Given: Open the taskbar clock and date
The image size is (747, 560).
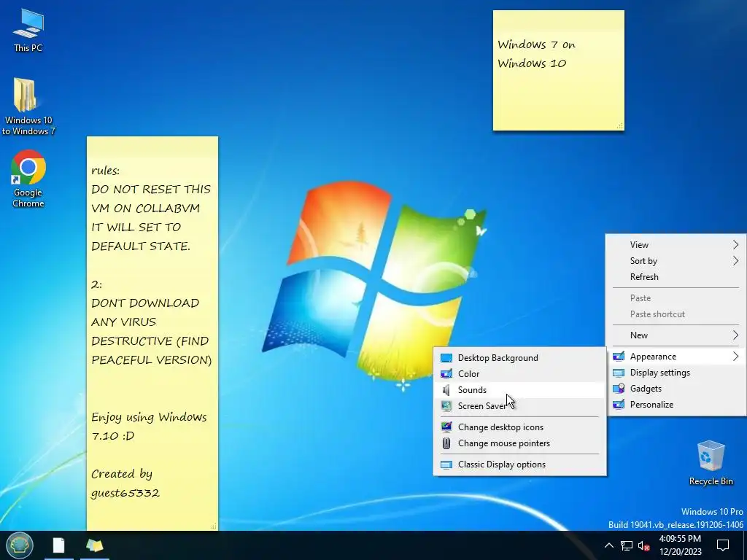Looking at the screenshot, I should coord(681,545).
